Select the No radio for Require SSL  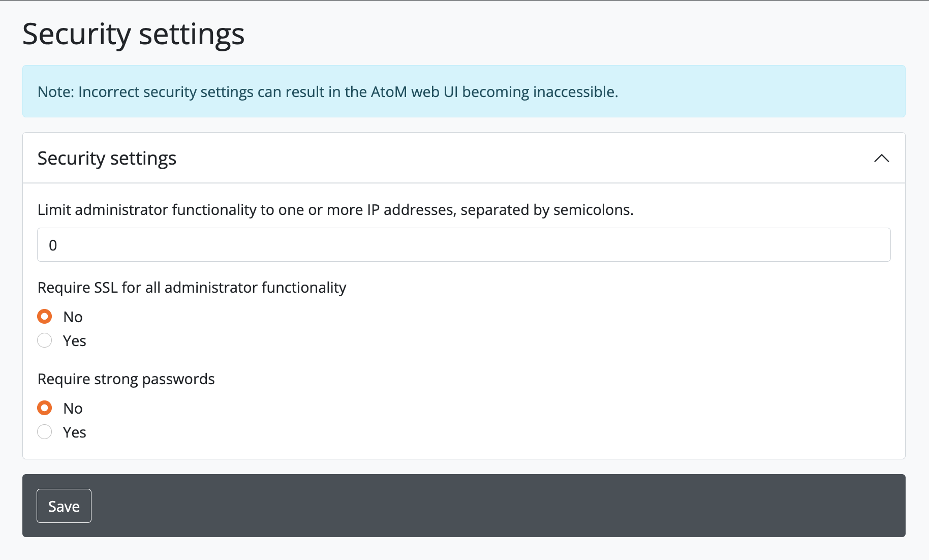click(x=45, y=317)
